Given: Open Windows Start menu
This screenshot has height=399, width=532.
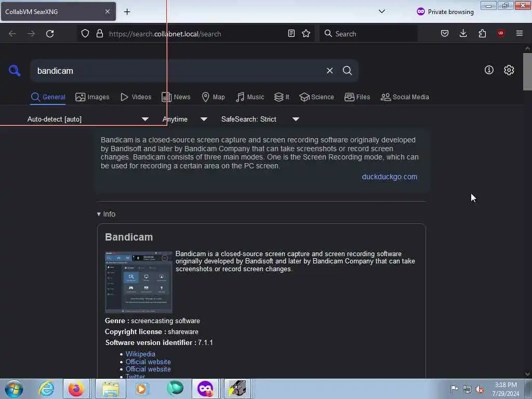Looking at the screenshot, I should click(x=14, y=389).
